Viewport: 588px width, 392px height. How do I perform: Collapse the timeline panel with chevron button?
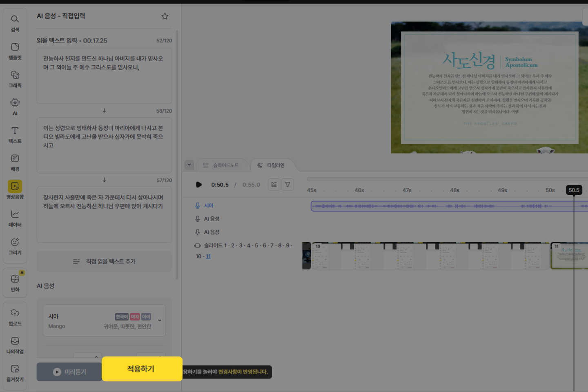click(189, 165)
